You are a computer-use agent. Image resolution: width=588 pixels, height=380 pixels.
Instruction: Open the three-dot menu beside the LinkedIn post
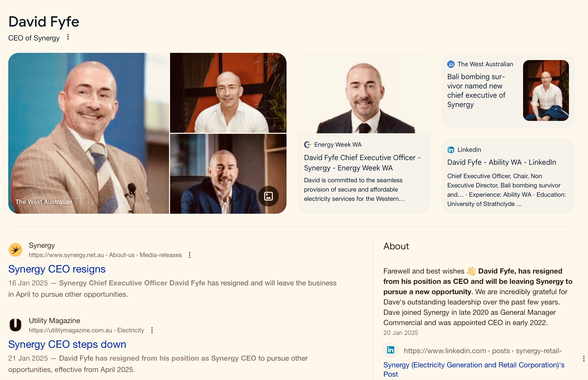click(x=584, y=359)
